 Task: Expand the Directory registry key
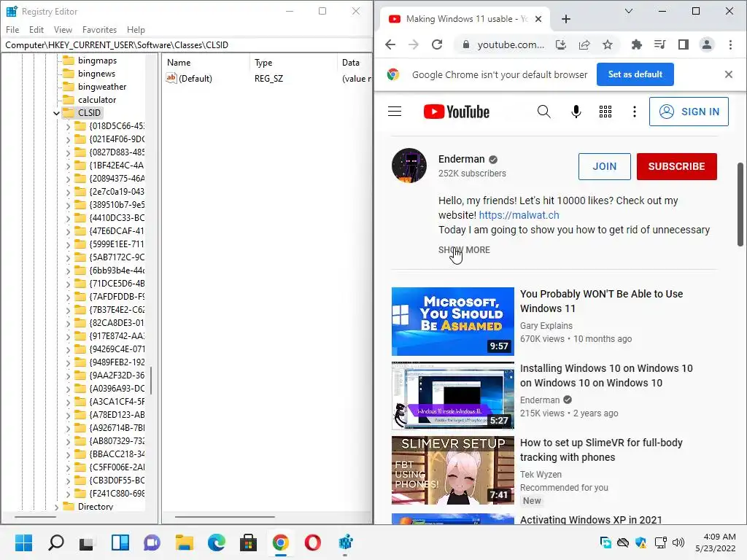[x=56, y=507]
